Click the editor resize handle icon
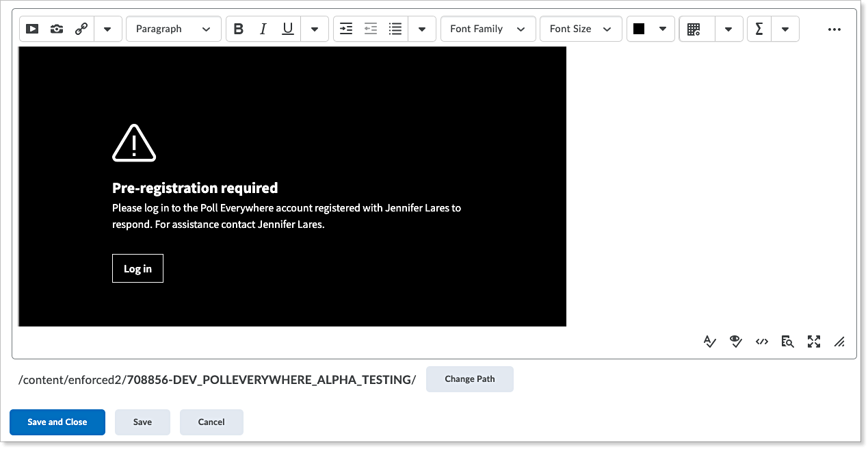This screenshot has width=868, height=449. tap(839, 342)
